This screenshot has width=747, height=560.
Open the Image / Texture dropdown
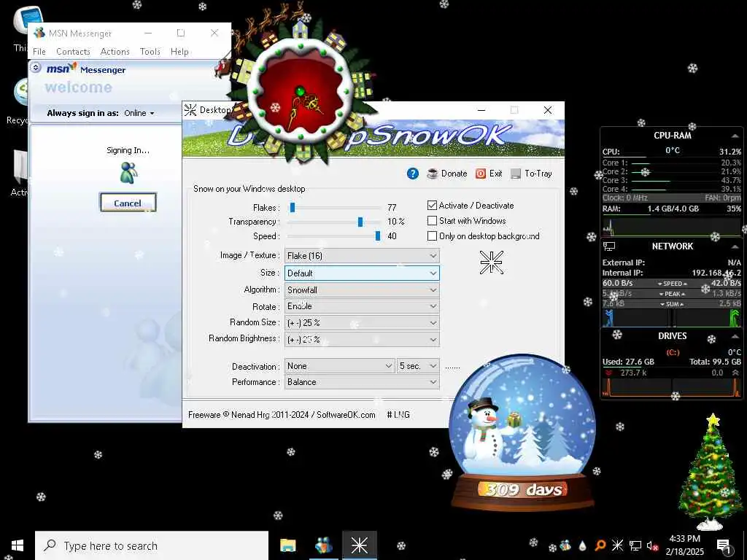click(362, 256)
